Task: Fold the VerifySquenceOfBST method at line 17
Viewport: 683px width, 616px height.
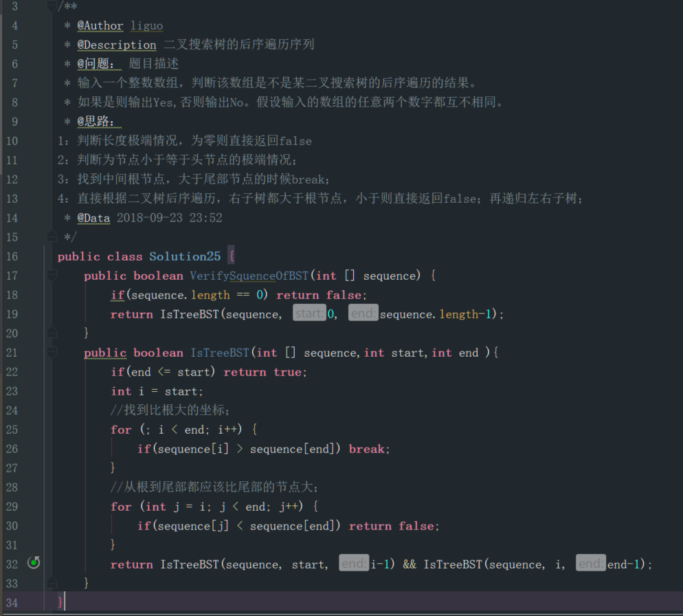Action: pos(52,275)
